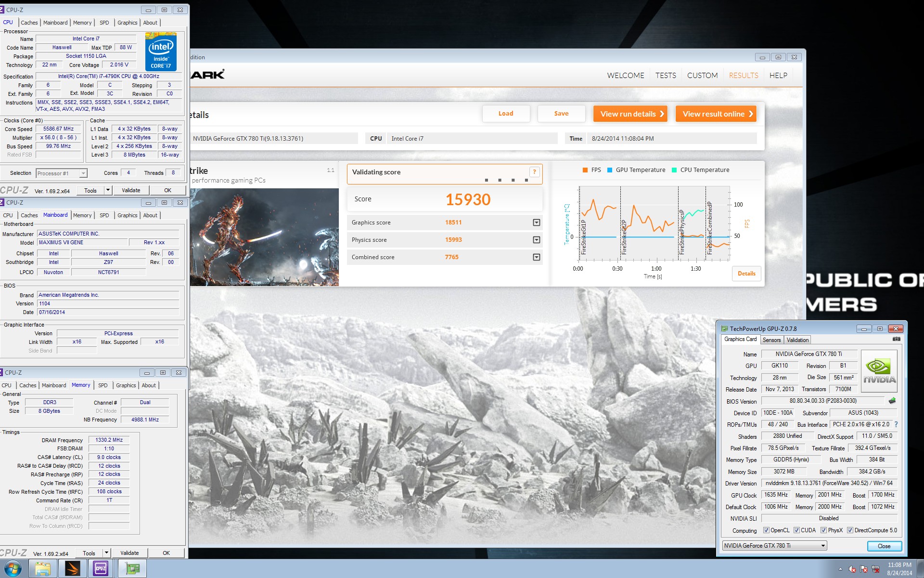Click Graphics Card tab in GPU-Z
This screenshot has width=924, height=578.
coord(740,340)
